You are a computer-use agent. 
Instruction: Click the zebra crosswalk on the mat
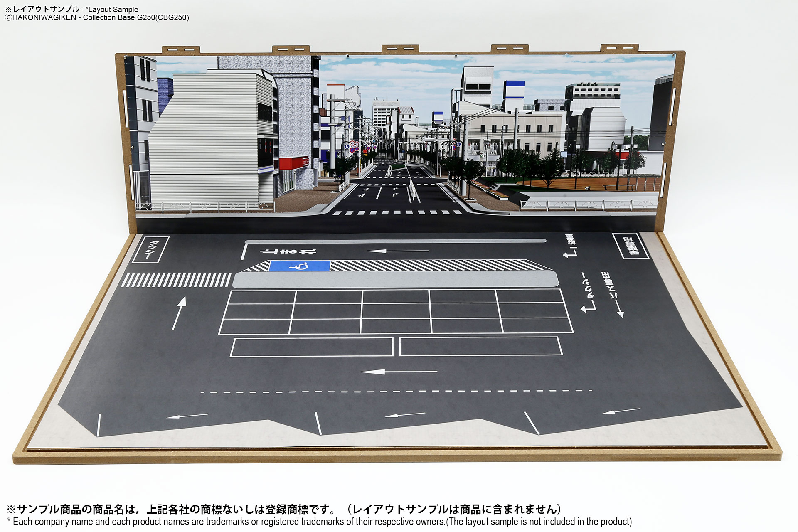pos(176,280)
